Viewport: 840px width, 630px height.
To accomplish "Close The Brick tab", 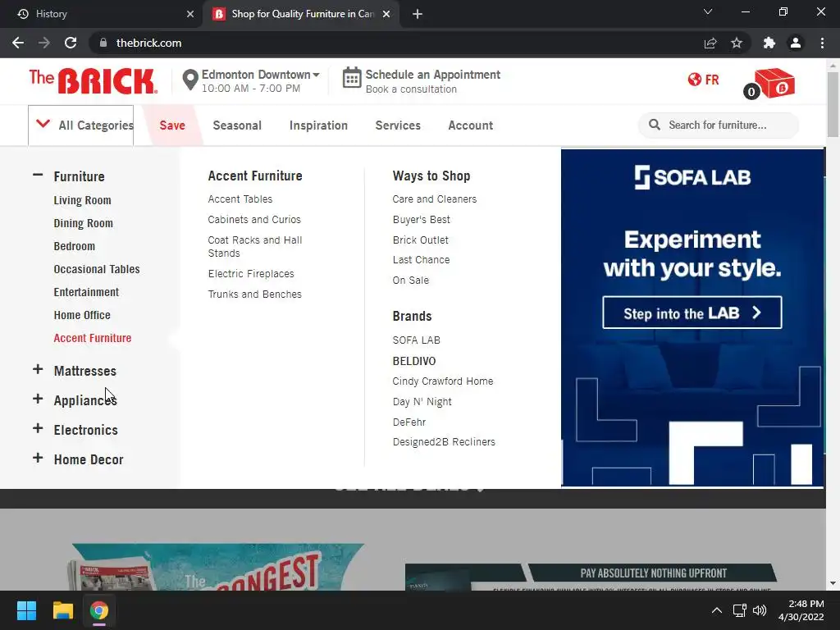I will coord(386,14).
